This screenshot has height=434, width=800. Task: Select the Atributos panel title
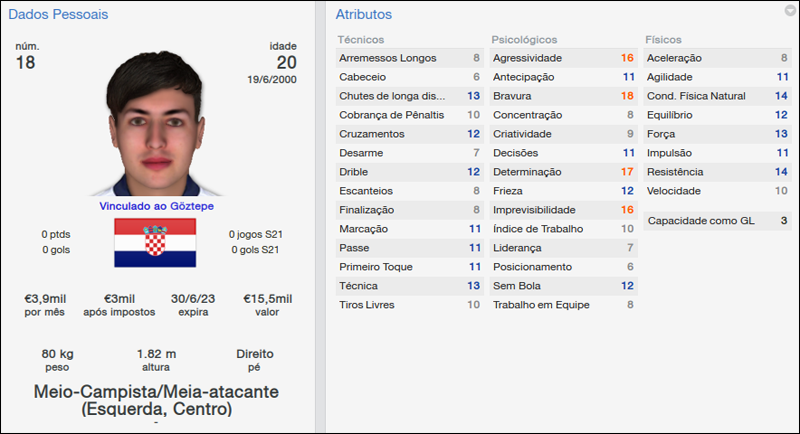[364, 15]
